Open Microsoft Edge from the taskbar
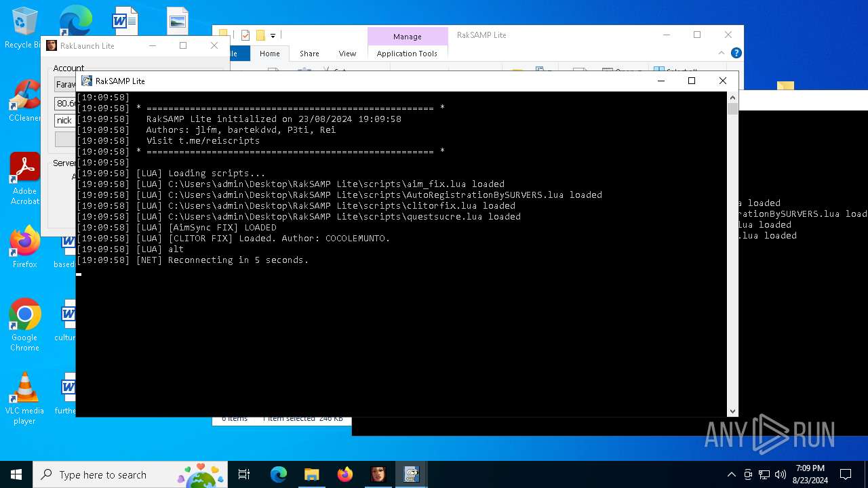This screenshot has height=488, width=868. pyautogui.click(x=279, y=474)
